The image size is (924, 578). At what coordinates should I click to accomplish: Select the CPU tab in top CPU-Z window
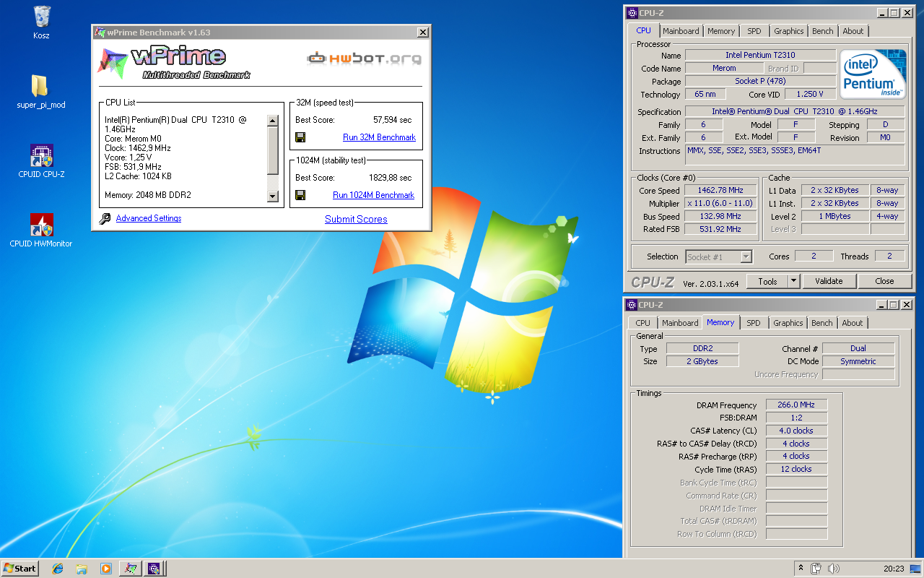pyautogui.click(x=643, y=30)
